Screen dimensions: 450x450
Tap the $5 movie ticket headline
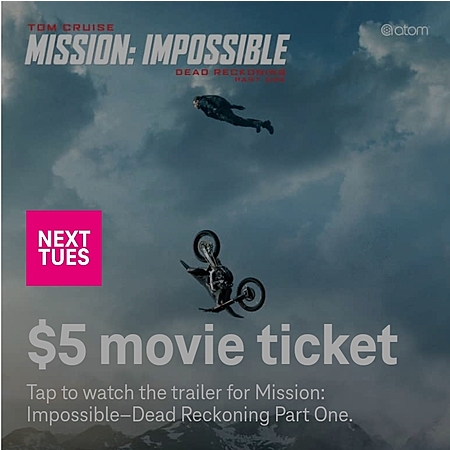213,345
